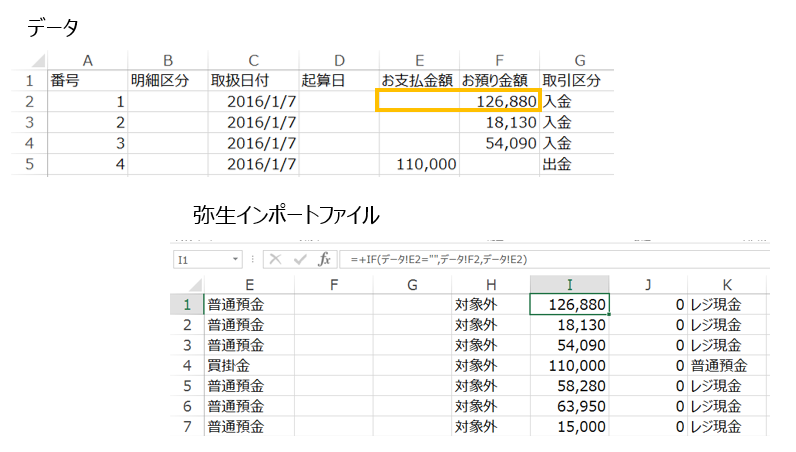Click the cancel X icon in formula bar
The width and height of the screenshot is (796, 452).
(x=276, y=260)
